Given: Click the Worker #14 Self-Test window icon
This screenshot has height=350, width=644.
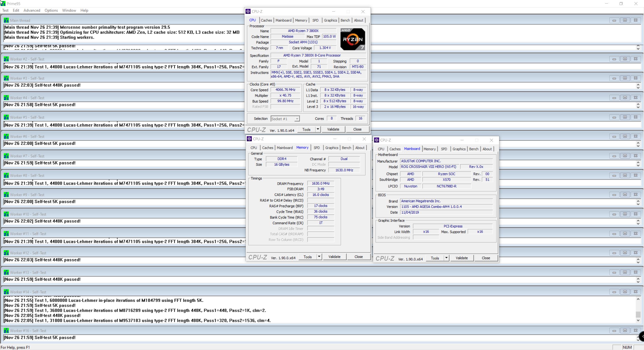Looking at the screenshot, I should [x=6, y=292].
